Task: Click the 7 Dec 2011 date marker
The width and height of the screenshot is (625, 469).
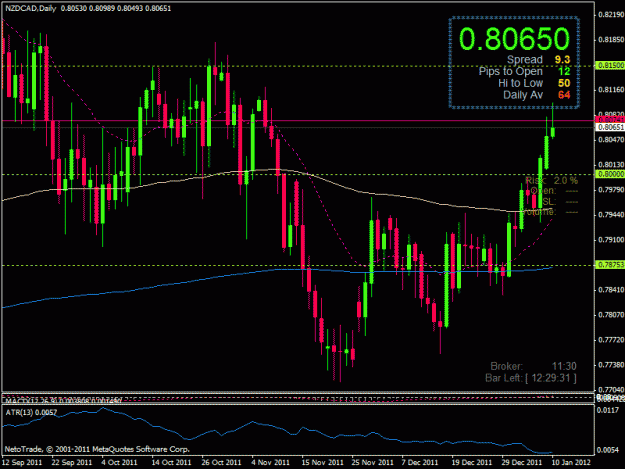Action: 420,462
